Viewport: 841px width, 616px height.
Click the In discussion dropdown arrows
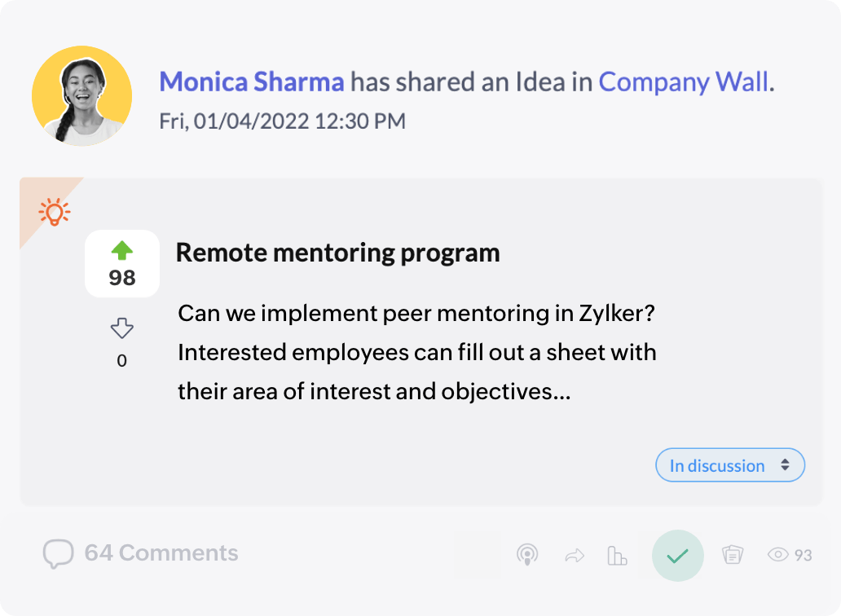(x=785, y=464)
